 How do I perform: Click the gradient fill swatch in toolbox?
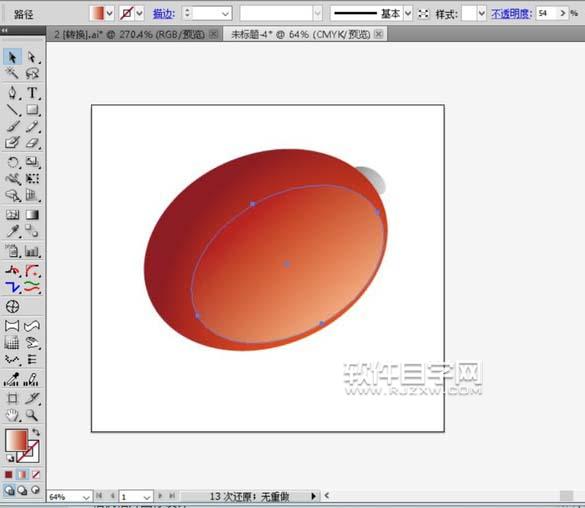point(16,440)
